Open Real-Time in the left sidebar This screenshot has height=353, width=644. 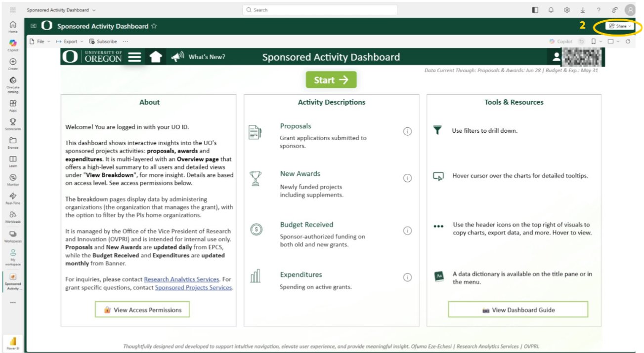pyautogui.click(x=13, y=198)
